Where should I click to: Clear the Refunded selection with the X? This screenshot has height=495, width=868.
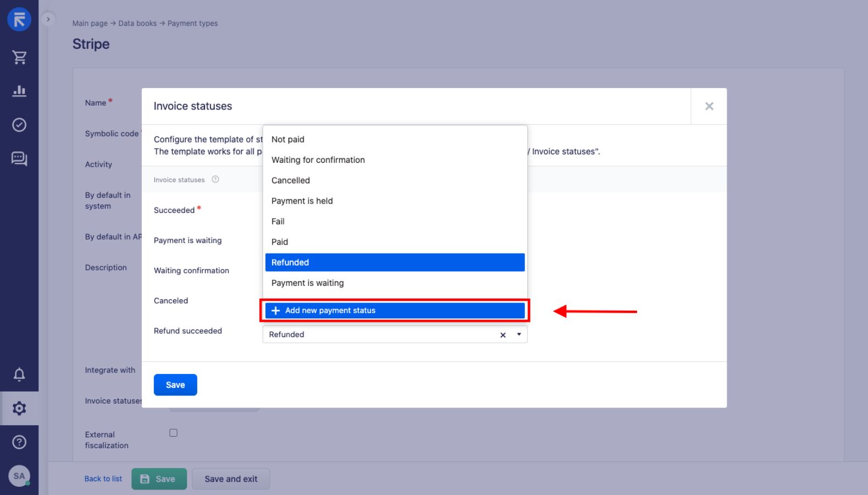(502, 335)
